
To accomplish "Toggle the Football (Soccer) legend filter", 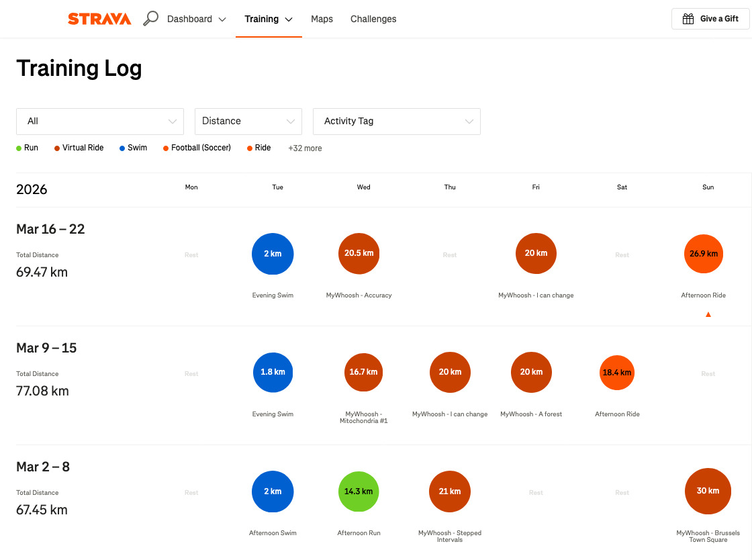I will [197, 148].
